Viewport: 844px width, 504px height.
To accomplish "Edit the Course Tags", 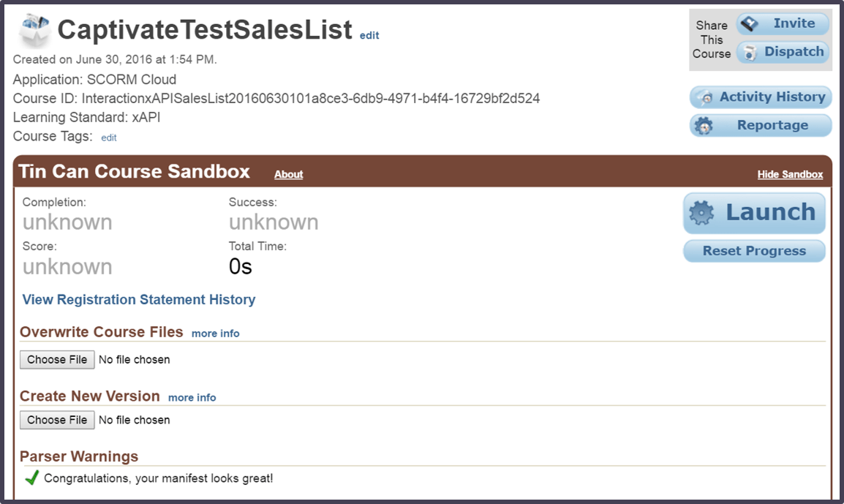I will [109, 138].
